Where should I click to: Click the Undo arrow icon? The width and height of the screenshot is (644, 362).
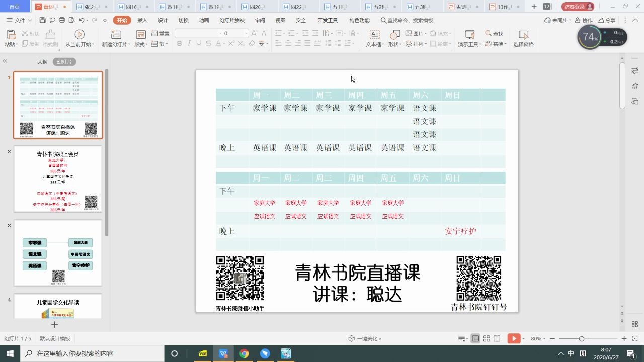(x=82, y=20)
